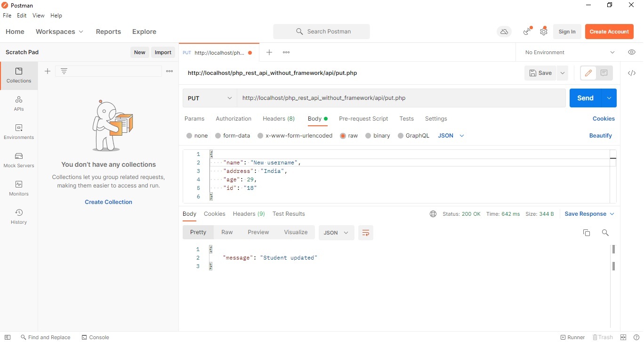Open the code snippet panel icon
The width and height of the screenshot is (644, 342).
(632, 73)
